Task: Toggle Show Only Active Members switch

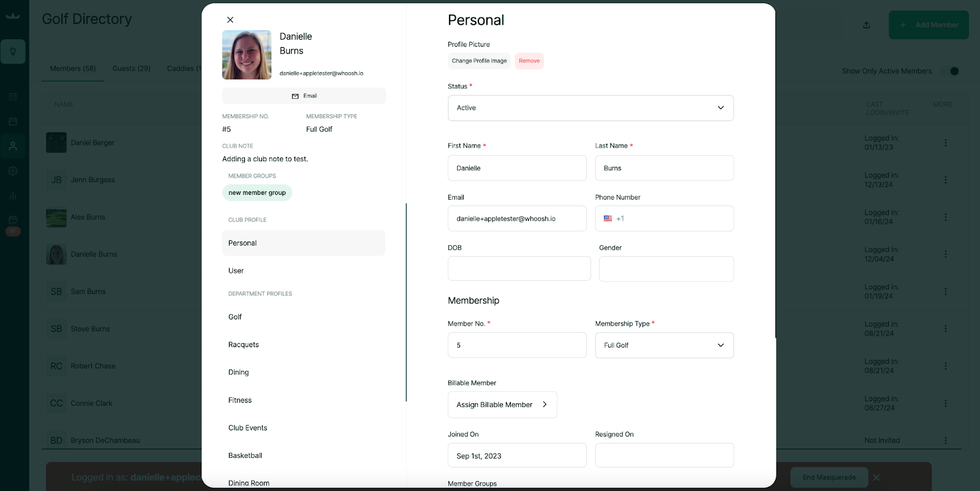Action: click(x=950, y=71)
